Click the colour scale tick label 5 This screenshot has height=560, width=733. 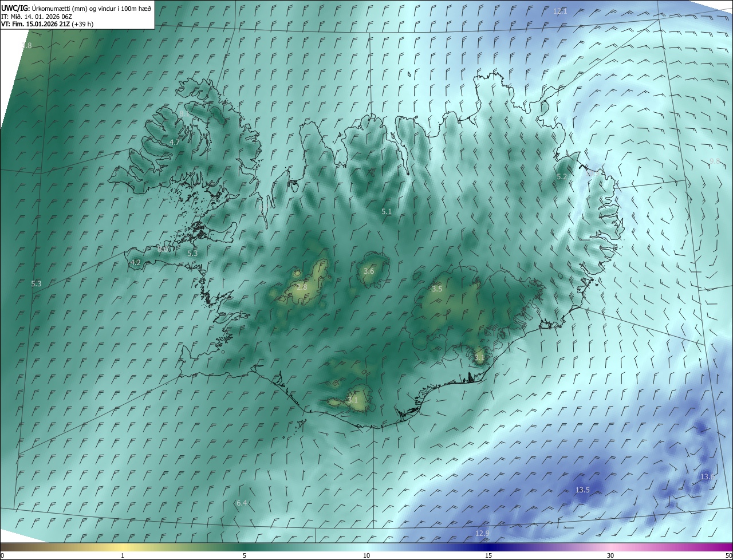245,555
